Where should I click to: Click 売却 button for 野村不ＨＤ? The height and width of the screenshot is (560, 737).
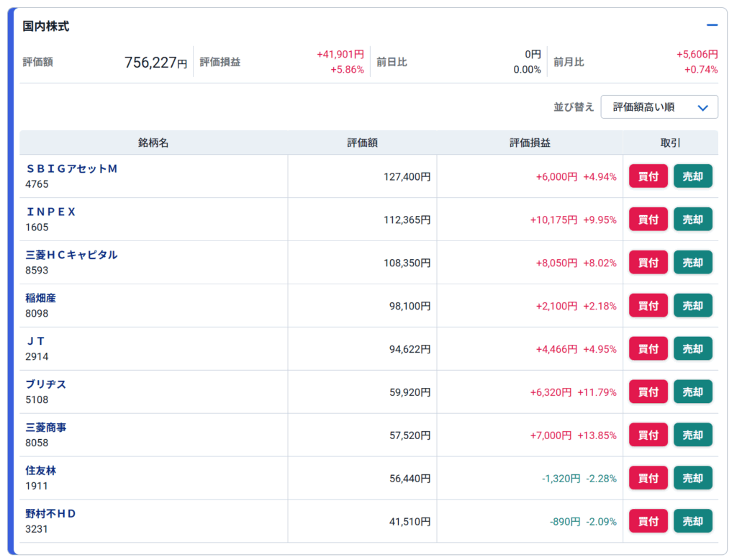coord(693,521)
